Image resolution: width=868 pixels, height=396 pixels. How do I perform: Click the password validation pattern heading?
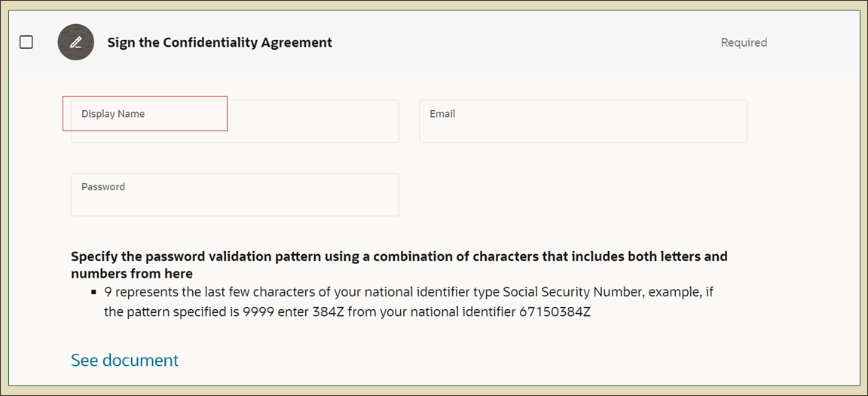pyautogui.click(x=399, y=256)
